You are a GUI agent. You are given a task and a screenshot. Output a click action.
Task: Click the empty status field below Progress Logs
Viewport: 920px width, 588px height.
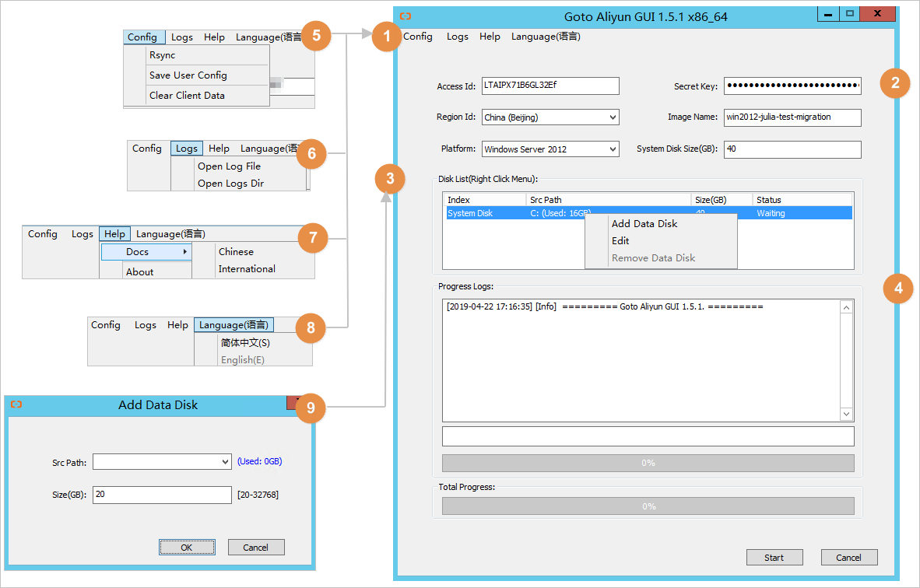(x=648, y=436)
